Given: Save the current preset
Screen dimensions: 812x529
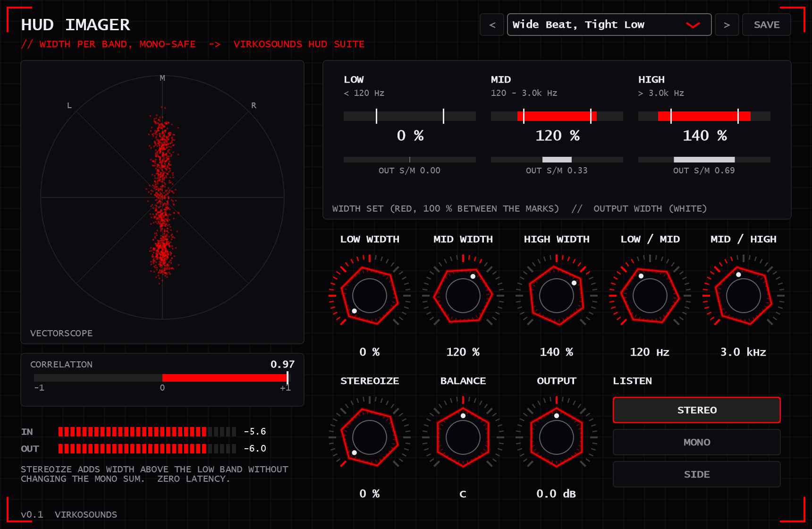Looking at the screenshot, I should [x=767, y=25].
